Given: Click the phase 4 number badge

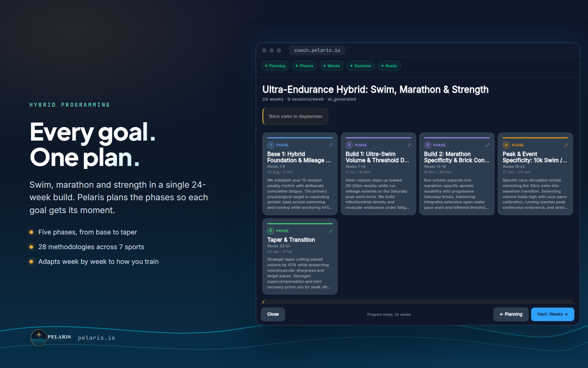Looking at the screenshot, I should 506,145.
